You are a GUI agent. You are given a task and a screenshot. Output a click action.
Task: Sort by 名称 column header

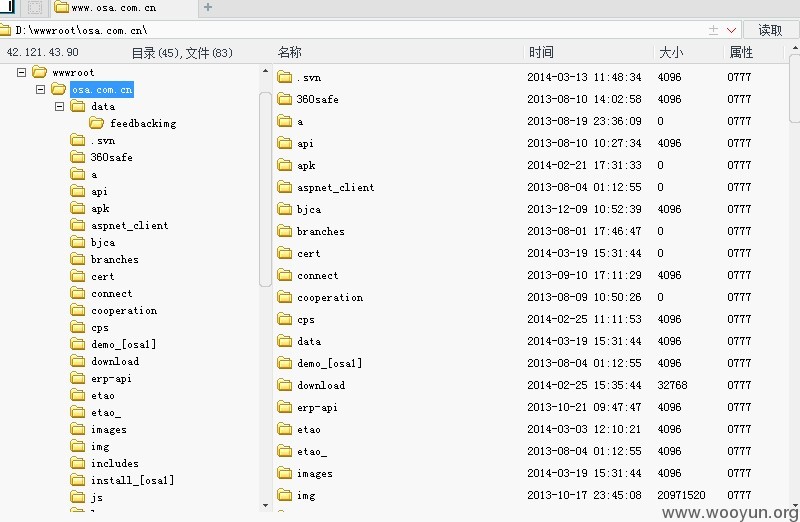(289, 52)
